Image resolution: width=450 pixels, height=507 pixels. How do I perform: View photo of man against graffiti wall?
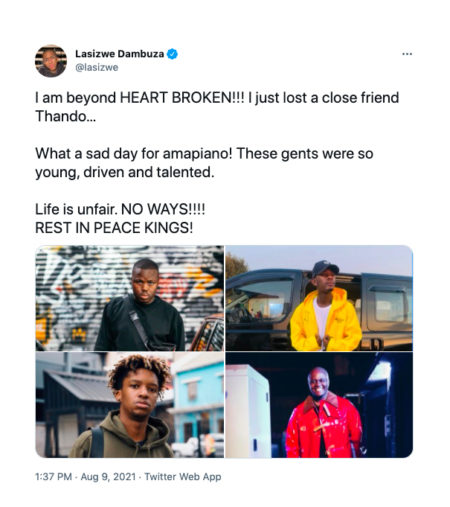[x=130, y=298]
